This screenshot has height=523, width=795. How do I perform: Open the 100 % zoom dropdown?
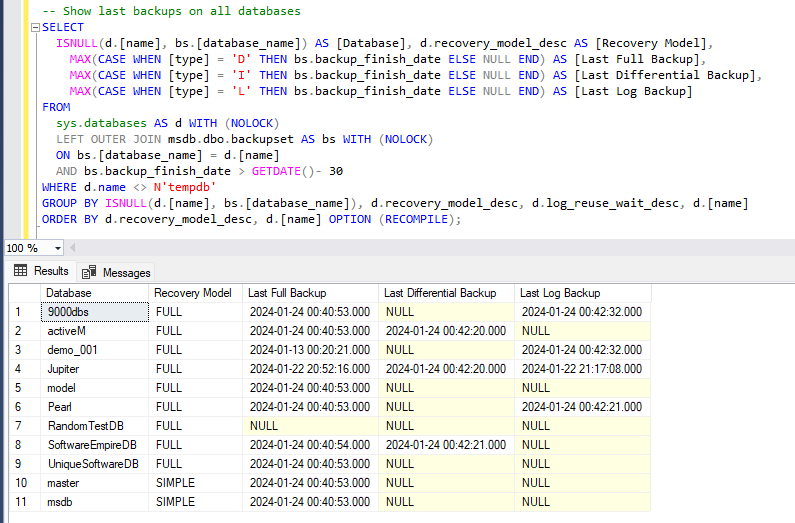coord(58,247)
